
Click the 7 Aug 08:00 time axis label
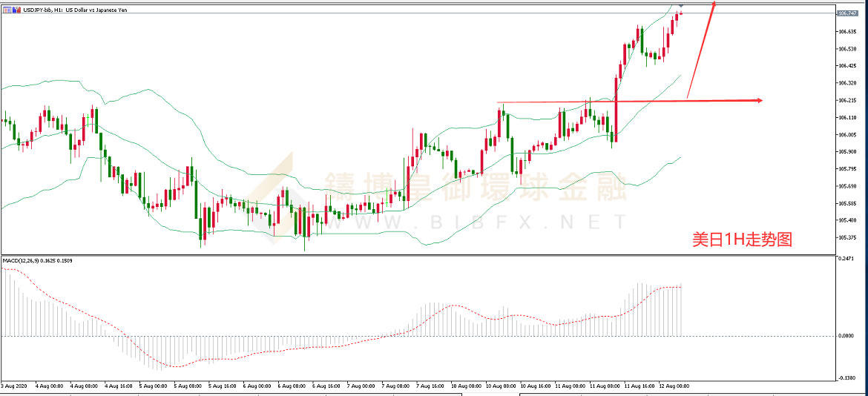pyautogui.click(x=395, y=386)
